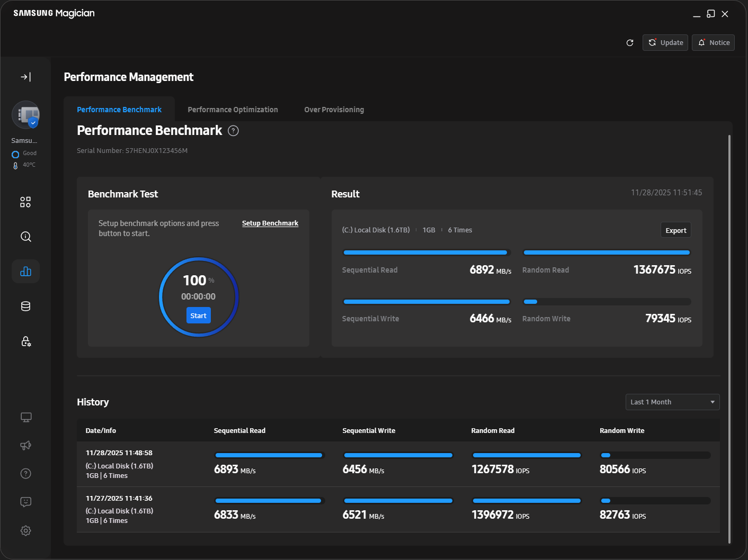This screenshot has height=560, width=748.
Task: Open the Diagnostic Scan magnifier icon
Action: pos(25,237)
